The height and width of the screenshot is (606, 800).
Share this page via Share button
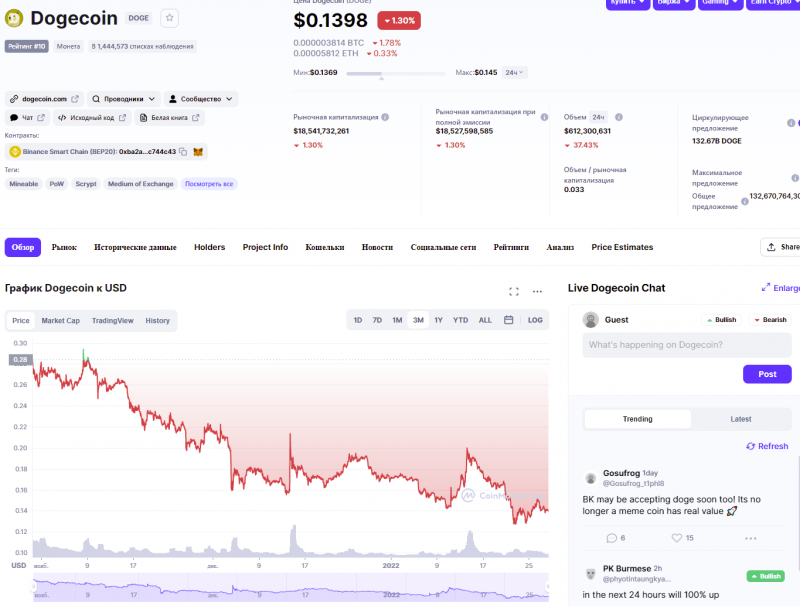[781, 247]
